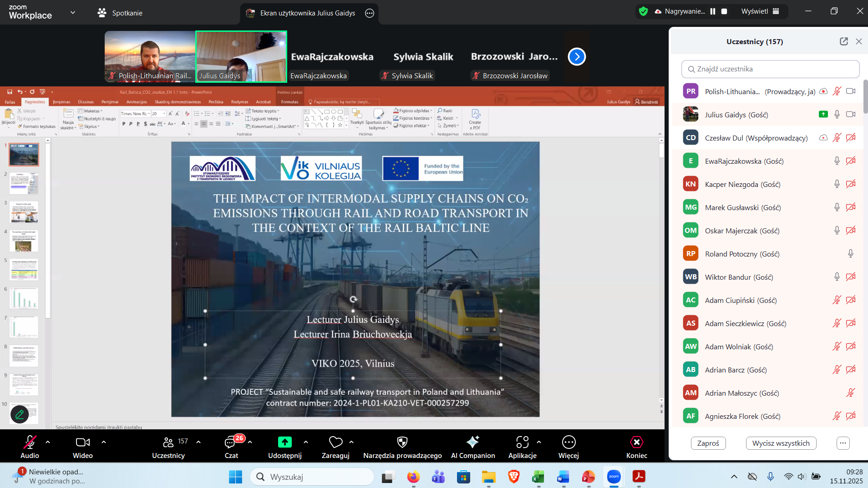Click the participants list scrollbar
Screen dimensions: 868x488
pyautogui.click(x=865, y=96)
